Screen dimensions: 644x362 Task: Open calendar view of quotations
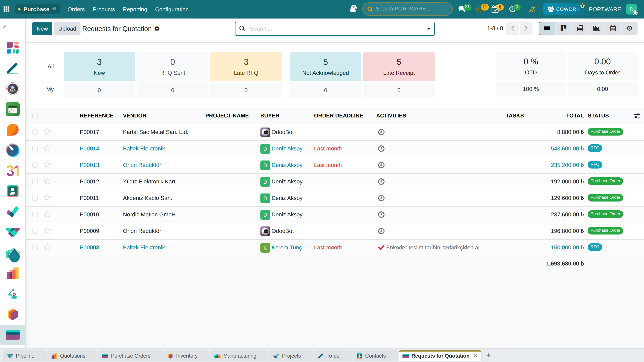coord(613,29)
